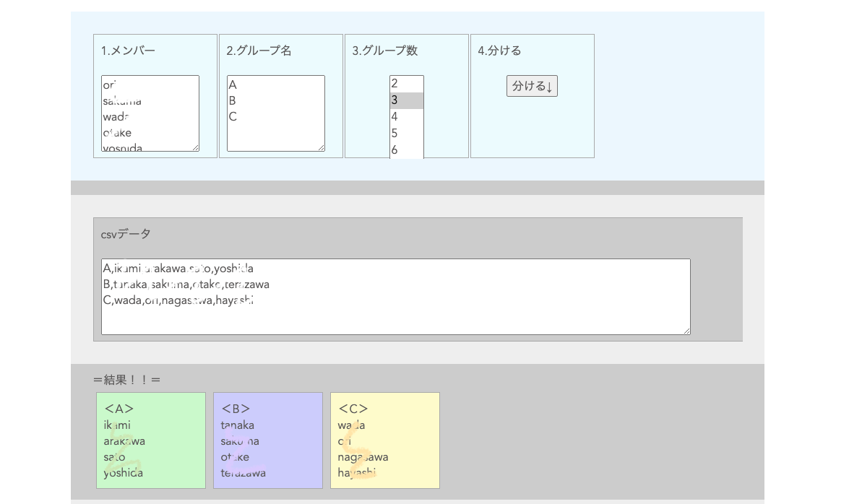This screenshot has height=504, width=849.
Task: Click the 3.グループ数 heading
Action: click(385, 51)
